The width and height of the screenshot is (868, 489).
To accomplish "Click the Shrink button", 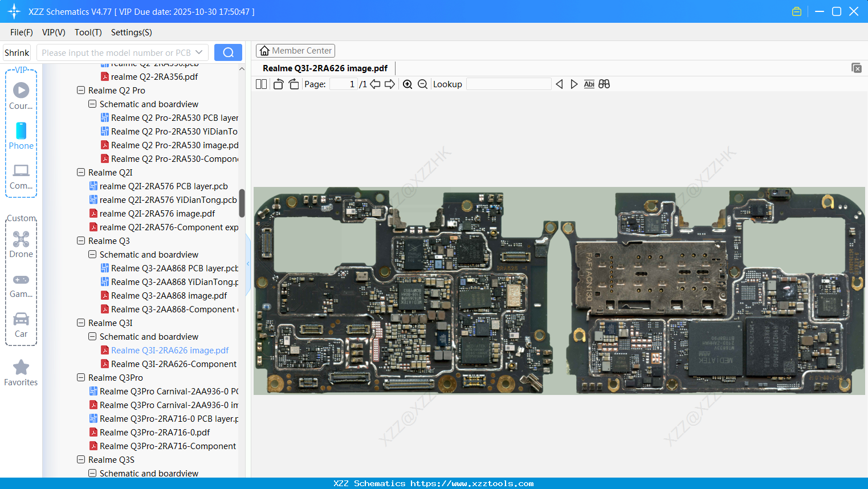I will [17, 52].
